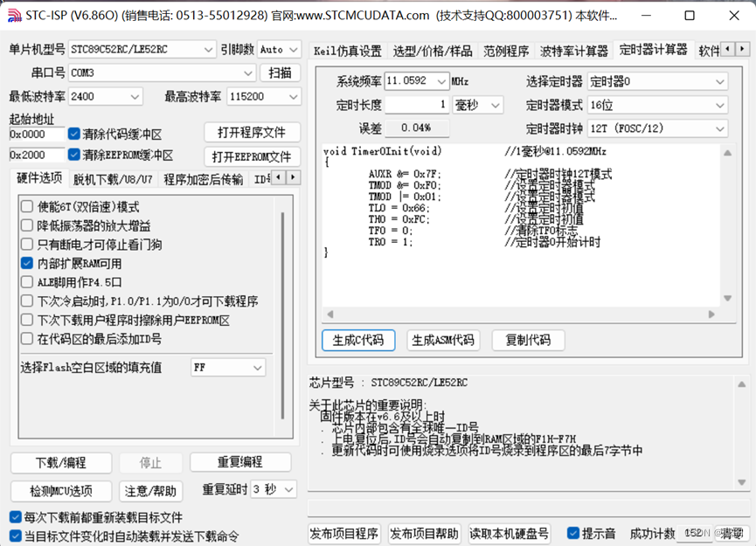The width and height of the screenshot is (756, 546).
Task: Click 读取本机硬盘号 button
Action: 510,534
